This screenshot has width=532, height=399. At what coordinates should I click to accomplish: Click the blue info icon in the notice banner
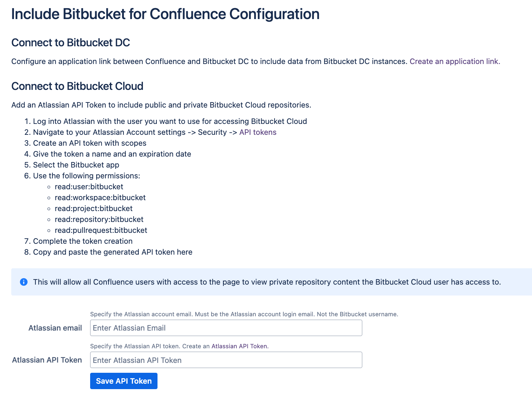pos(23,282)
